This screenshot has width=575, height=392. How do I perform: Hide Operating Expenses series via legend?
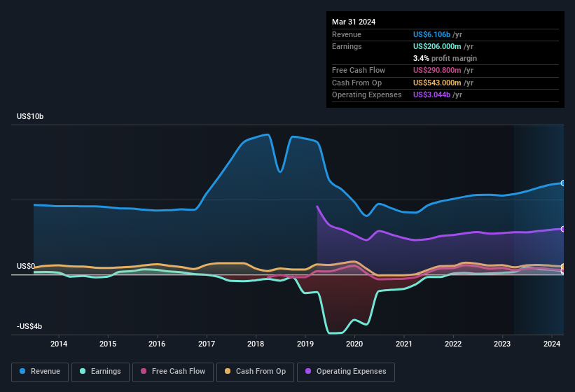point(345,372)
